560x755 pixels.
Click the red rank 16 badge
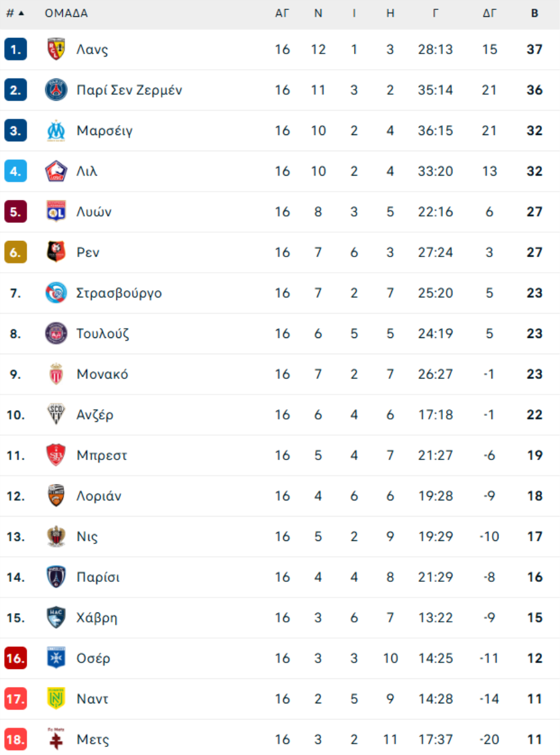(x=16, y=659)
